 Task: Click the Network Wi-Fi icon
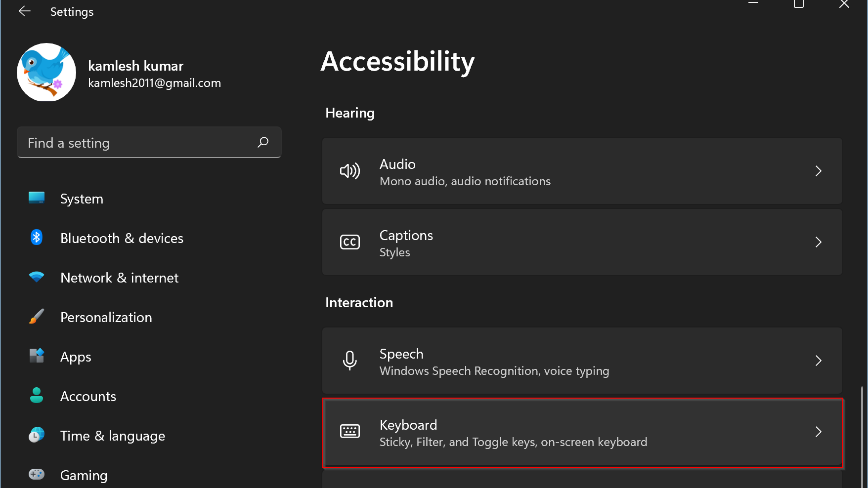click(37, 277)
